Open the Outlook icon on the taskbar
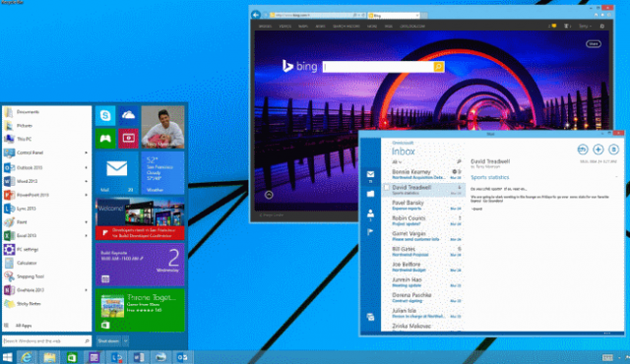The height and width of the screenshot is (364, 630). pos(182,357)
